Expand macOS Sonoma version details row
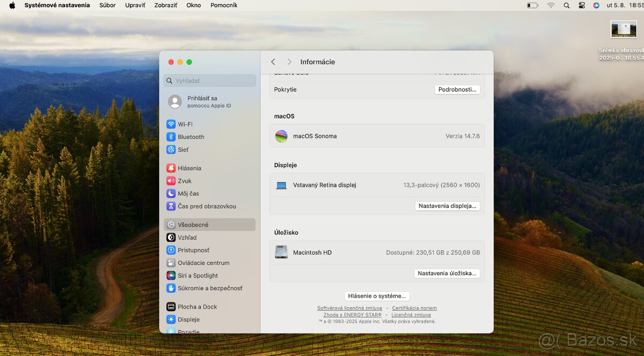This screenshot has height=356, width=644. pos(376,136)
